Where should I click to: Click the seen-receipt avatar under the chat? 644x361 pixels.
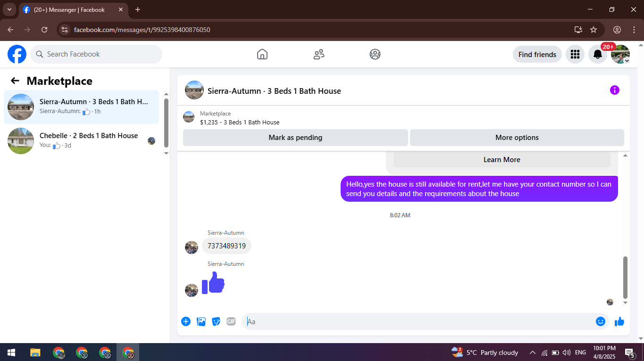(610, 302)
